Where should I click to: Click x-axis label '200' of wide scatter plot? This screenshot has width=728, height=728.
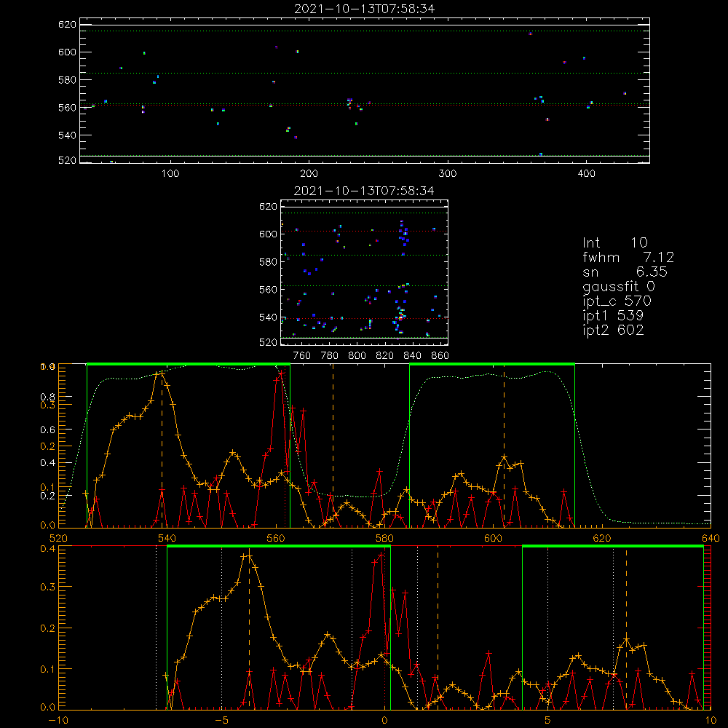click(309, 174)
